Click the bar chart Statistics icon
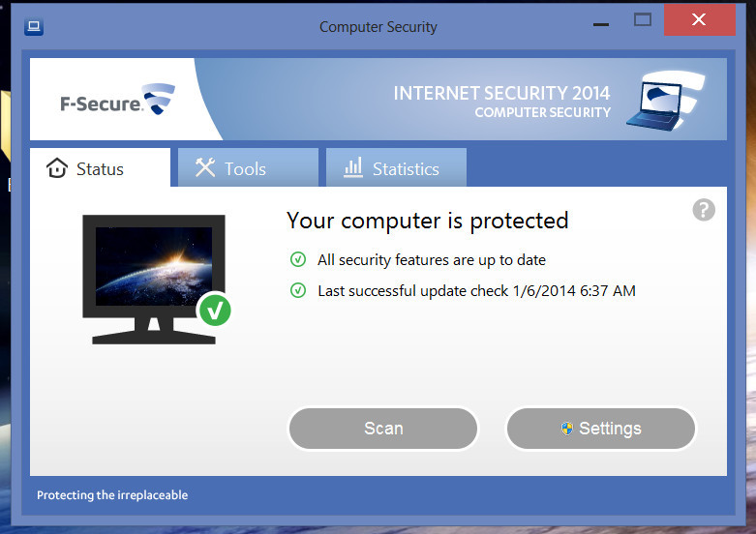This screenshot has height=534, width=756. pyautogui.click(x=353, y=167)
